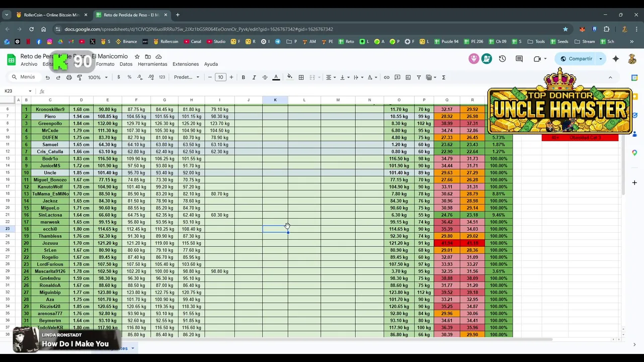Open the Puzzle 94 bookmark
The height and width of the screenshot is (362, 644).
click(x=445, y=42)
